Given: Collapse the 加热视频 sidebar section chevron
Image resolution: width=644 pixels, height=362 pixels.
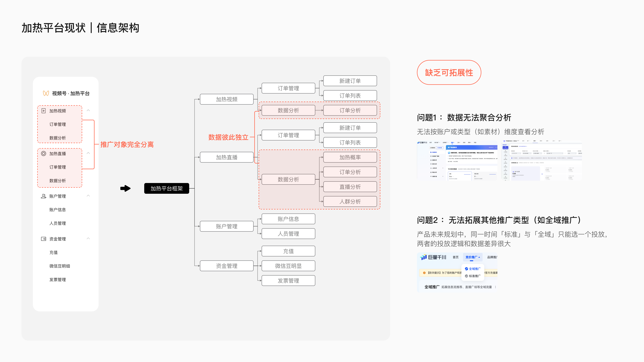Looking at the screenshot, I should point(88,110).
